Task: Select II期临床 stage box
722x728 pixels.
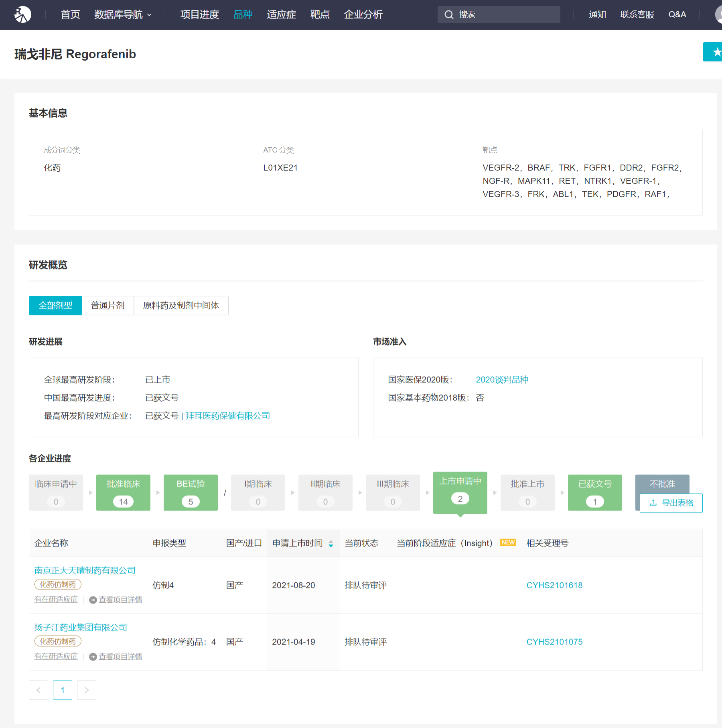Action: (x=326, y=493)
